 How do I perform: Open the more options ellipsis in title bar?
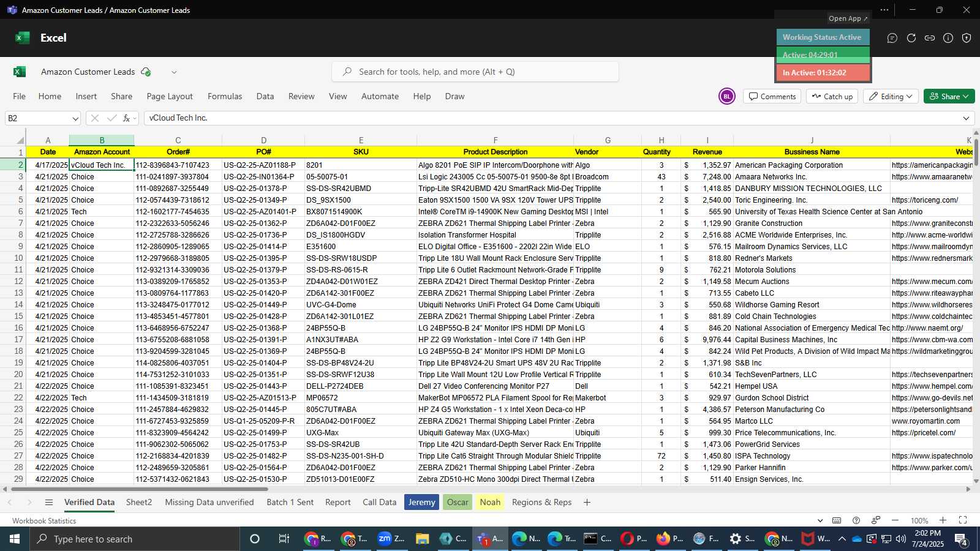884,10
